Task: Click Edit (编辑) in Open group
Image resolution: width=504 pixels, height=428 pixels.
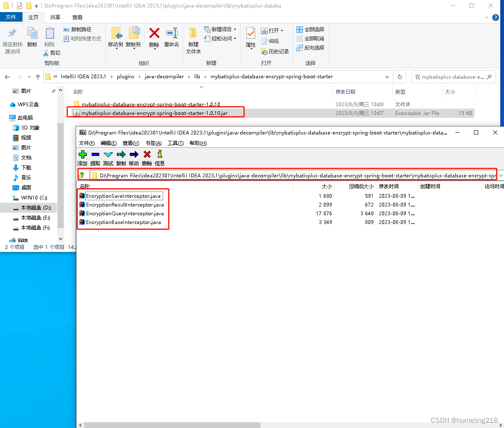Action: 271,41
